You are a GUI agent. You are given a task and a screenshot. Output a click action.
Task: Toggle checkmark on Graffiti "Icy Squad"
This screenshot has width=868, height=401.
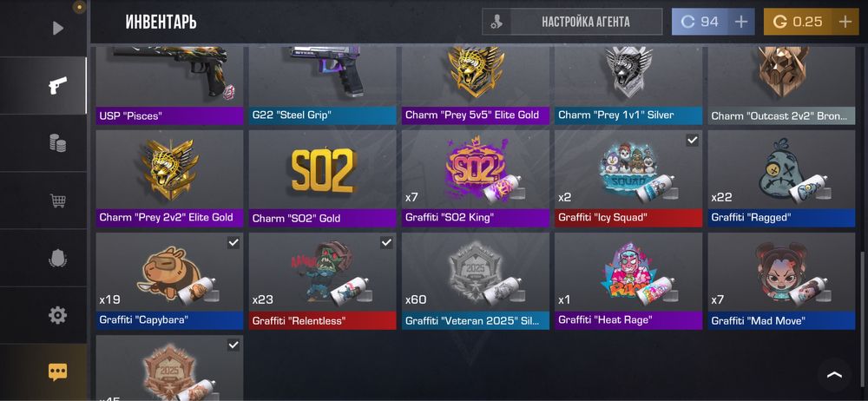click(692, 140)
